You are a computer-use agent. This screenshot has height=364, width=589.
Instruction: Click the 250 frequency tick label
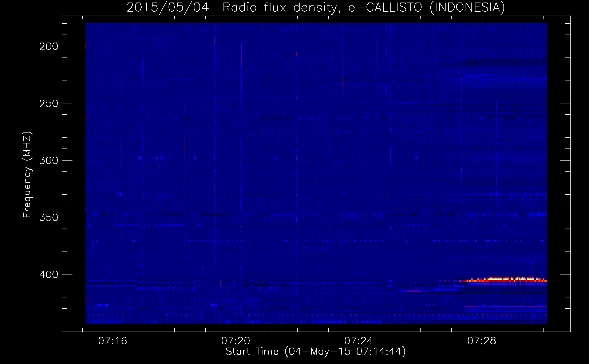coord(49,103)
